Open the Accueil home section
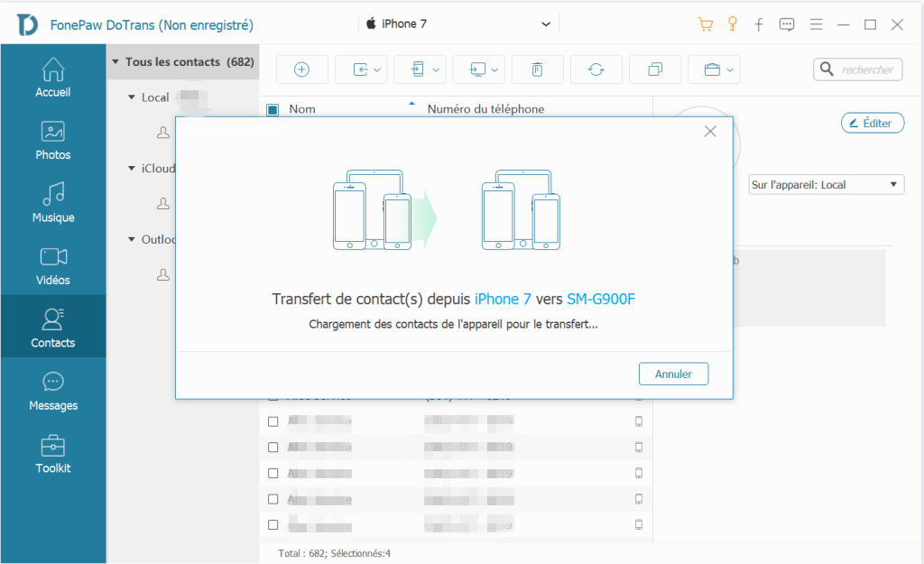This screenshot has width=924, height=564. pyautogui.click(x=53, y=78)
